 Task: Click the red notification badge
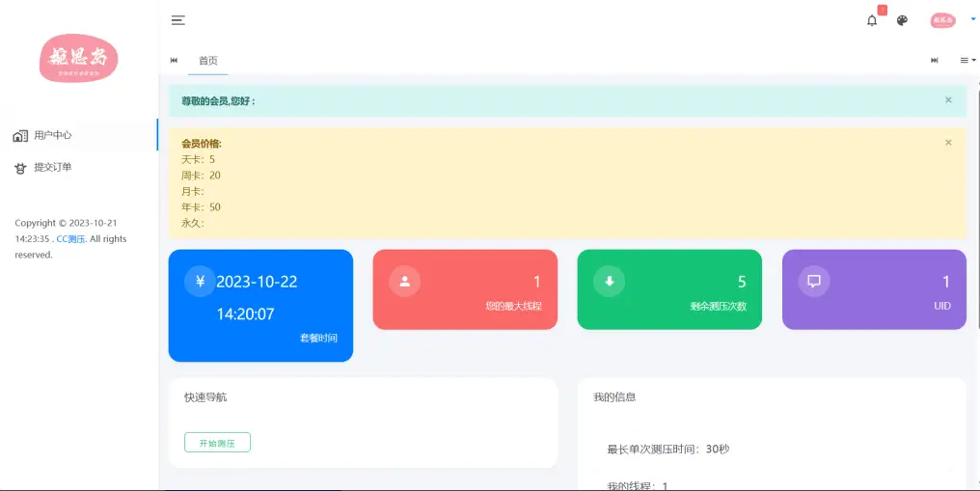(882, 10)
